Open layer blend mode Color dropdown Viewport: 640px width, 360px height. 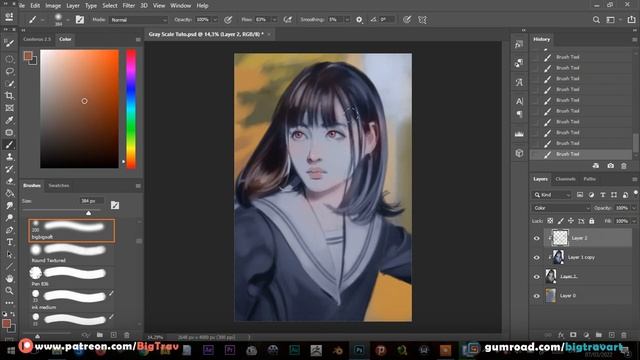(561, 208)
